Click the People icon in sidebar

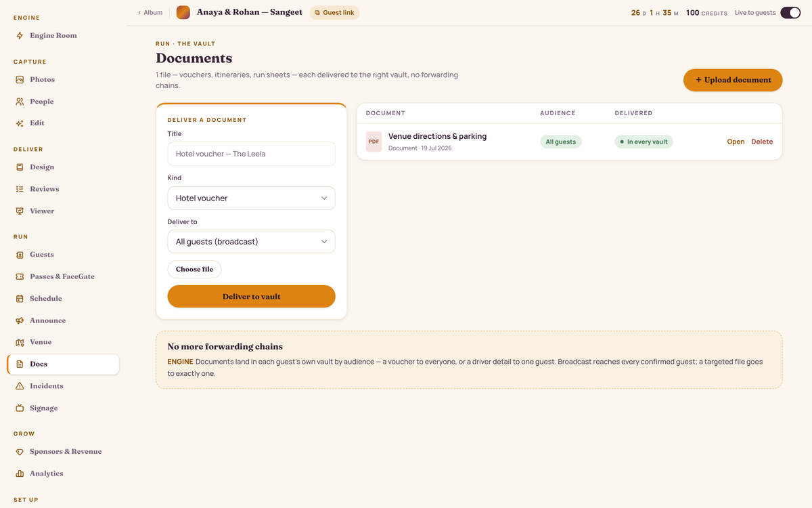pyautogui.click(x=20, y=102)
